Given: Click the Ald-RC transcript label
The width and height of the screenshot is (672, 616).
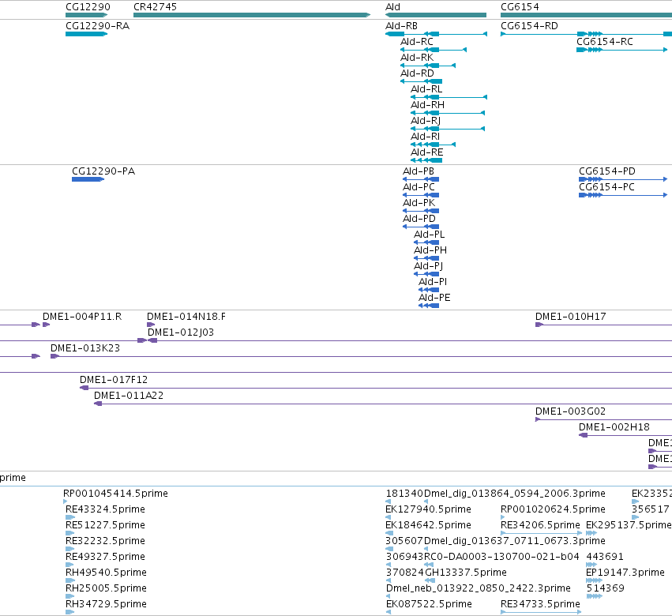Looking at the screenshot, I should click(x=417, y=42).
